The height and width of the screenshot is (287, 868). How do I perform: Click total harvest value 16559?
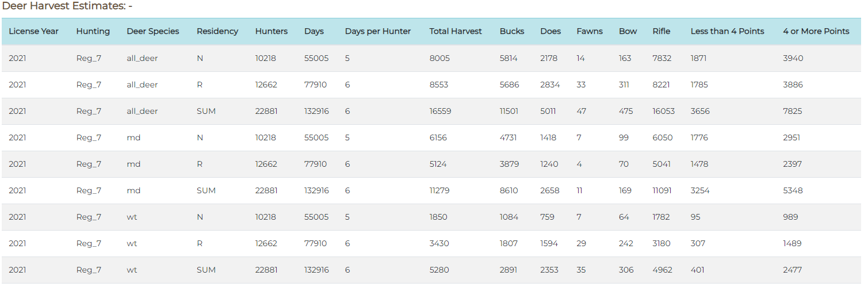point(441,111)
